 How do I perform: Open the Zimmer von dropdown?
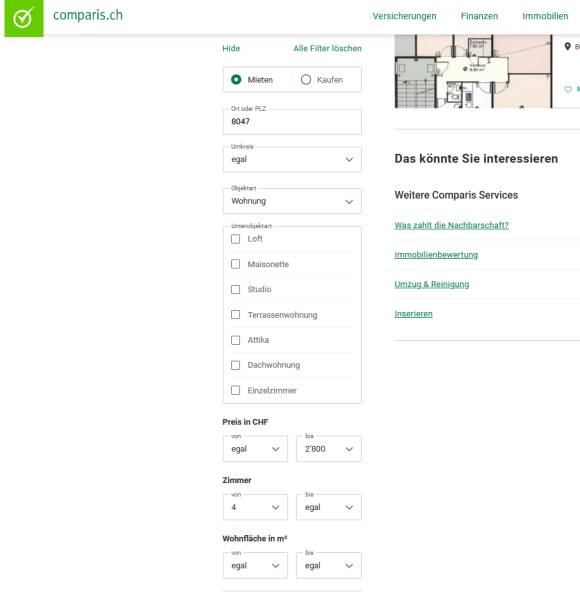pyautogui.click(x=255, y=507)
